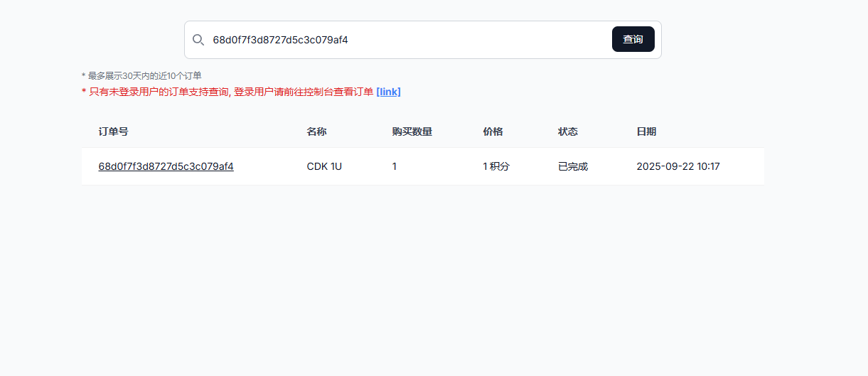
Task: Select the CDK 1U name cell
Action: 324,166
